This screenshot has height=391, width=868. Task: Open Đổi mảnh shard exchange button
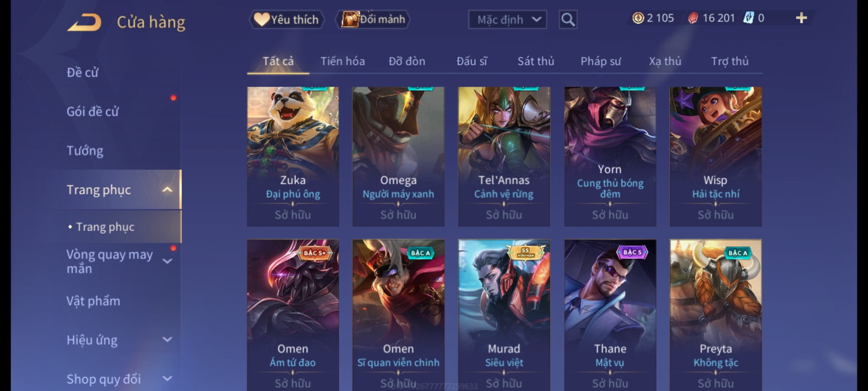pyautogui.click(x=373, y=20)
